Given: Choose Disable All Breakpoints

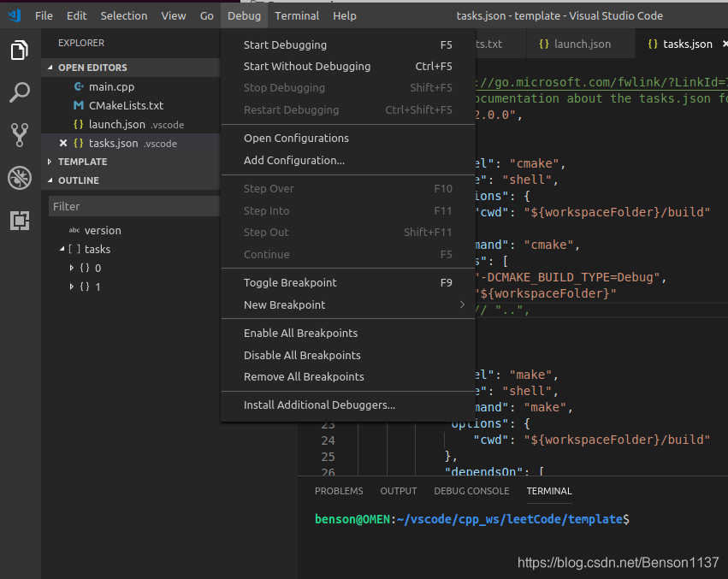Looking at the screenshot, I should [x=348, y=355].
